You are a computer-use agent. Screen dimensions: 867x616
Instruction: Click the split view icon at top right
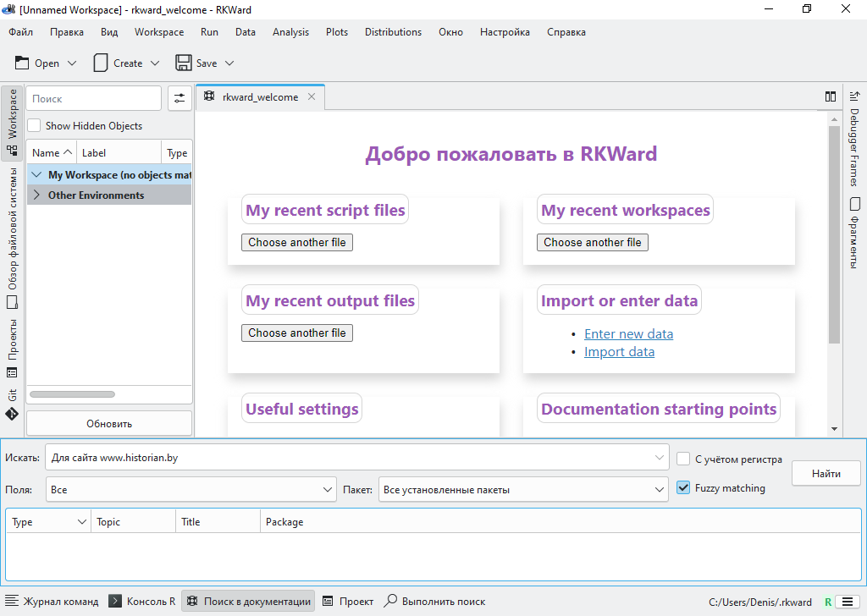pyautogui.click(x=831, y=97)
